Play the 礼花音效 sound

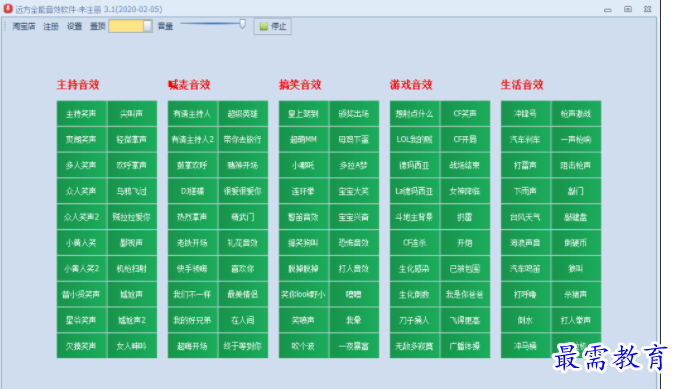pyautogui.click(x=243, y=243)
